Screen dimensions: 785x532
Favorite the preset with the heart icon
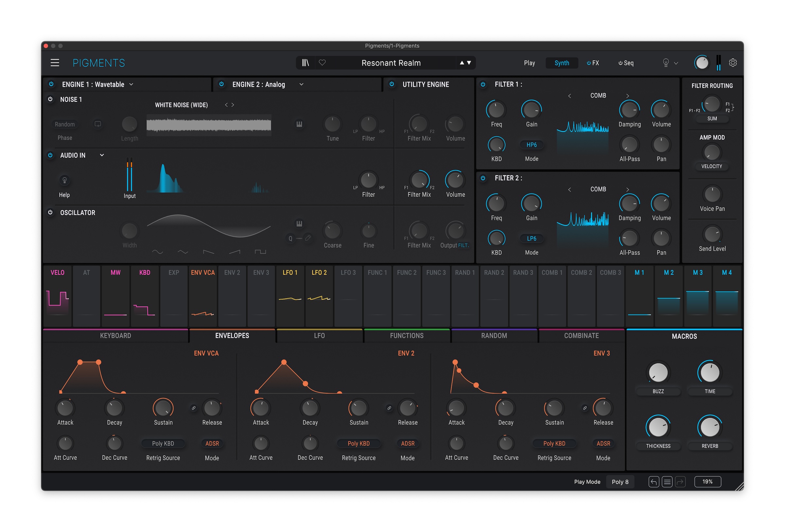[322, 62]
